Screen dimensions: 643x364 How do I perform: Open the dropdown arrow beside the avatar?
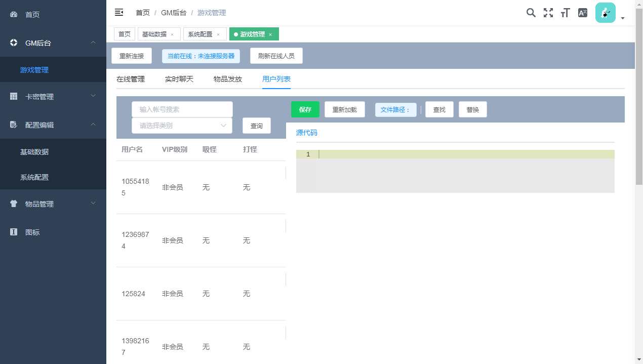click(x=623, y=18)
